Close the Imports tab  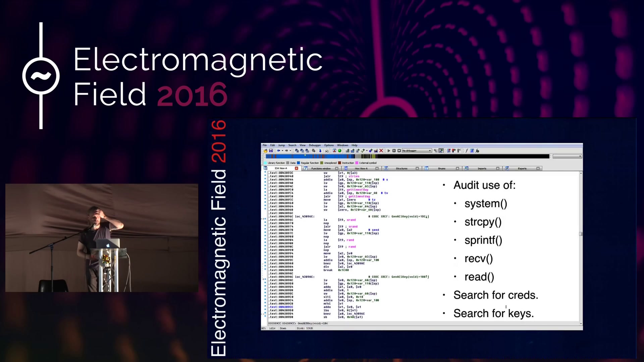coord(498,169)
